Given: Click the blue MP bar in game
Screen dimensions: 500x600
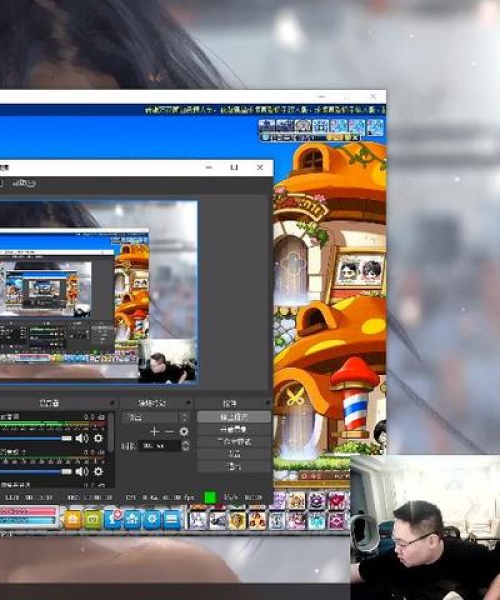Looking at the screenshot, I should point(28,520).
